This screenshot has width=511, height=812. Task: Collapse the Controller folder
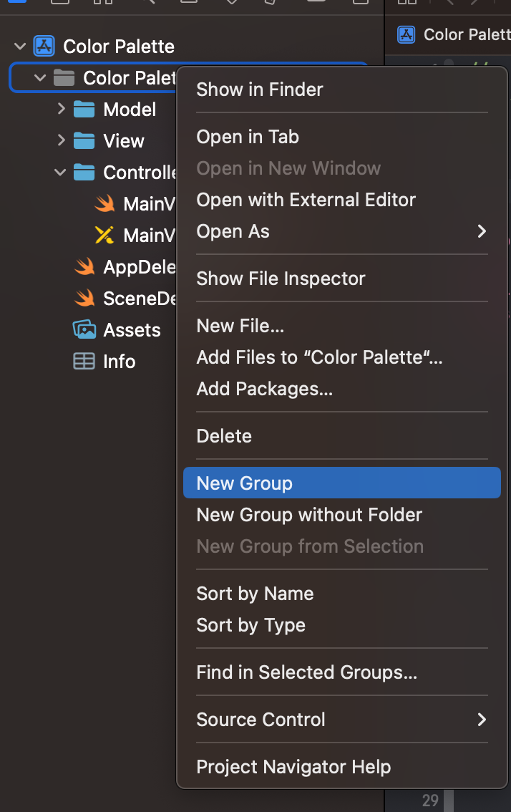click(61, 173)
